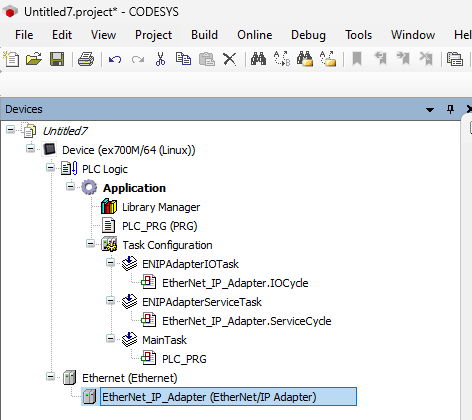Select the Ethernet (Ethernet) device node
The height and width of the screenshot is (420, 472).
[x=129, y=378]
